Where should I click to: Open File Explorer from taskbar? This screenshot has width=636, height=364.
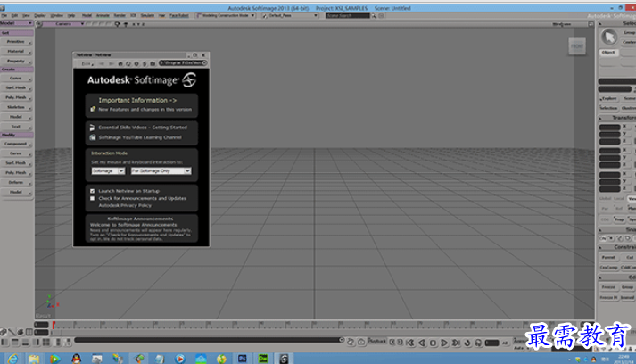(34, 359)
